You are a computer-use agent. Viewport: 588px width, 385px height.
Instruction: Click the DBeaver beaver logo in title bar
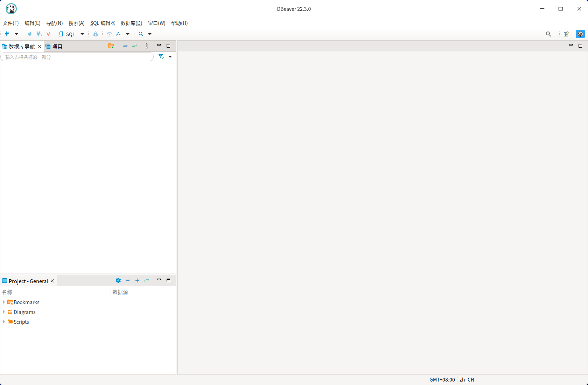coord(11,9)
